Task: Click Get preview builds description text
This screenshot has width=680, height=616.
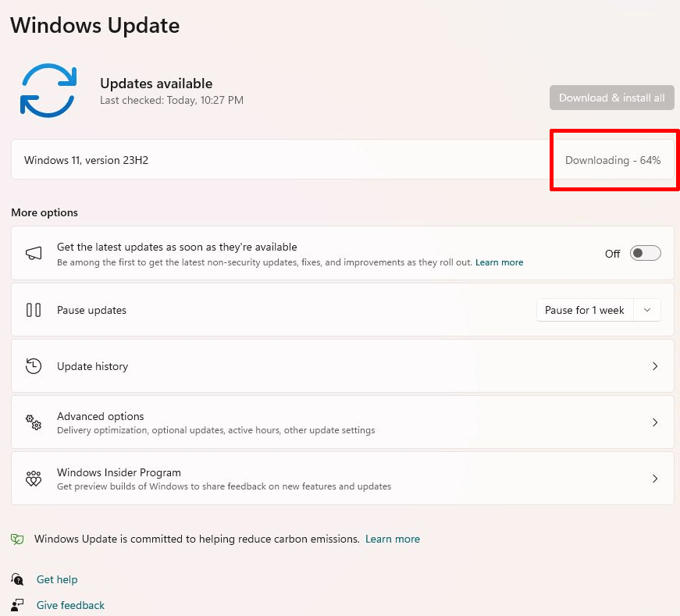Action: (224, 486)
